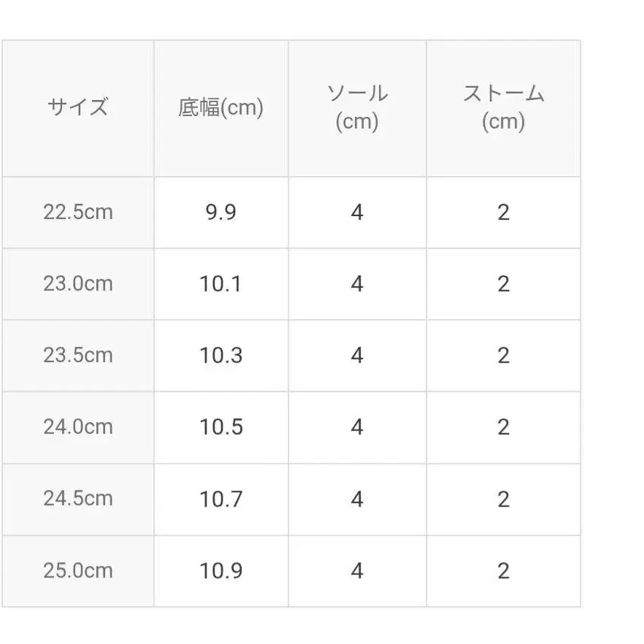Click the 10.1 sole width value
This screenshot has height=644, width=644.
point(221,283)
